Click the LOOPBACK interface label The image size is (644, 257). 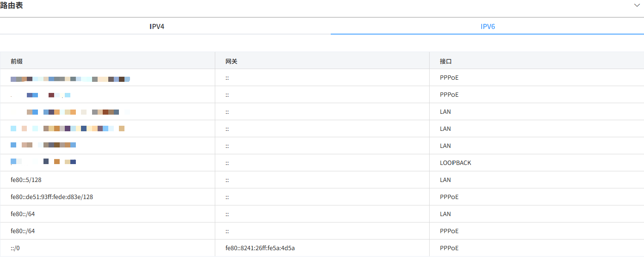point(455,162)
